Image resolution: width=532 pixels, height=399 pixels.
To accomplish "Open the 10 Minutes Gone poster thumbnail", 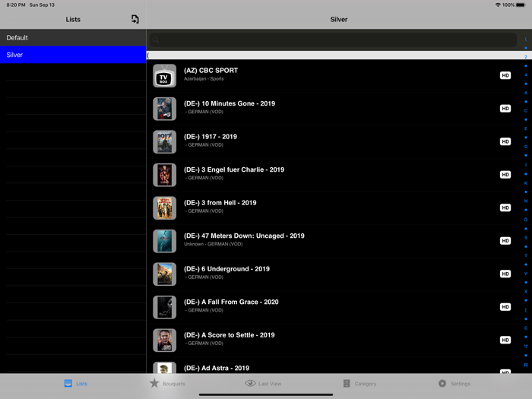I will pos(165,109).
